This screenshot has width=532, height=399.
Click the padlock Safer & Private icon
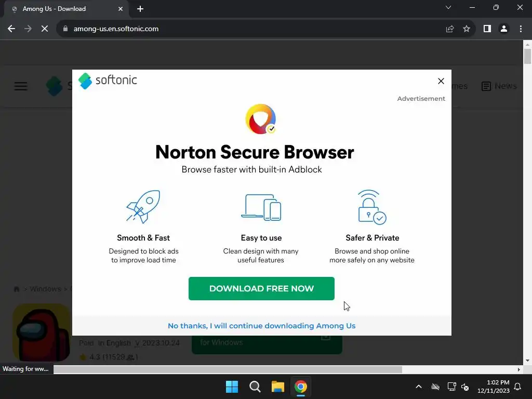[372, 207]
